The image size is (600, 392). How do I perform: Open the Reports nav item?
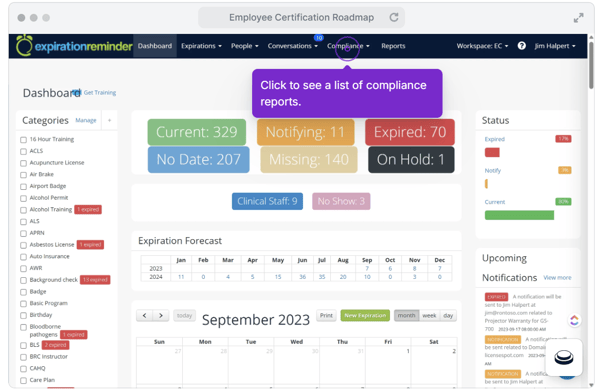pyautogui.click(x=393, y=46)
